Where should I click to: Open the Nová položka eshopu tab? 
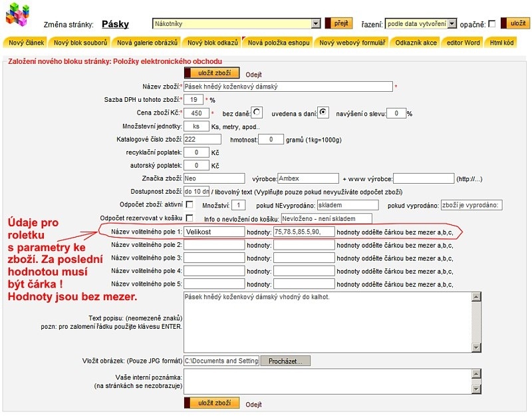(278, 43)
